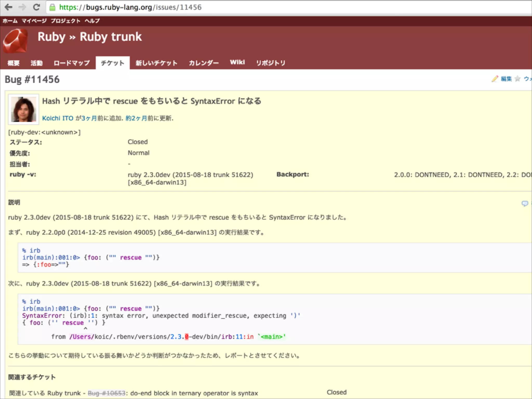Open the カレンダー tab
This screenshot has width=532, height=399.
pyautogui.click(x=204, y=63)
